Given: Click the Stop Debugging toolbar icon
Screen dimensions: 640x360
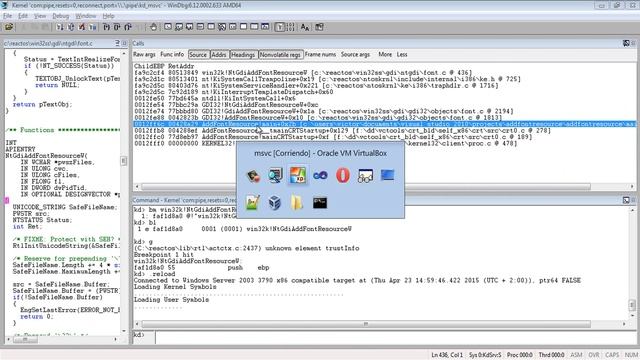Looking at the screenshot, I should click(82, 27).
